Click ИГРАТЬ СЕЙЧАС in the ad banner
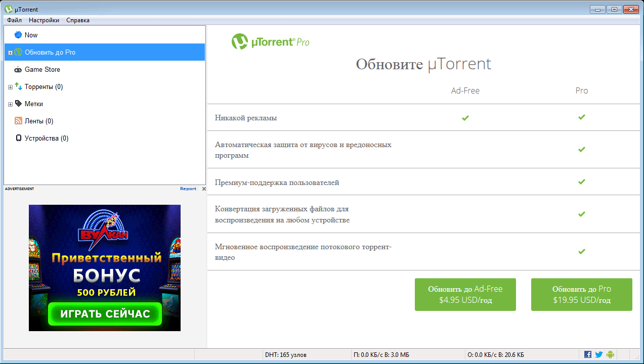Image resolution: width=644 pixels, height=364 pixels. [x=104, y=314]
